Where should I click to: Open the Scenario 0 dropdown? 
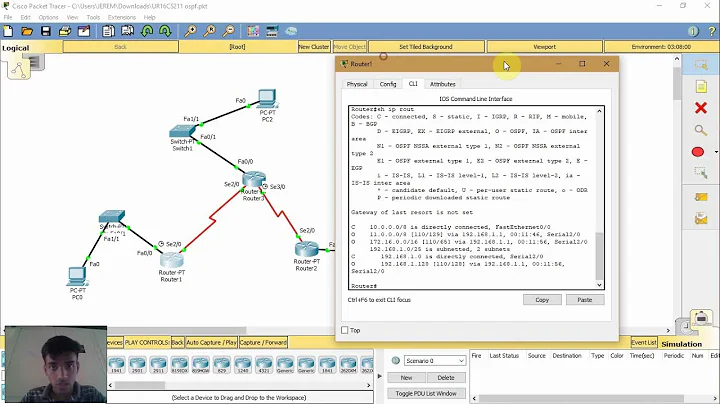click(x=435, y=361)
